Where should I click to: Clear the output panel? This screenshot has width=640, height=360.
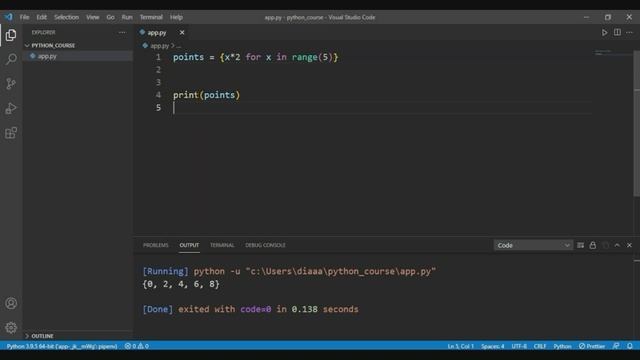(580, 245)
